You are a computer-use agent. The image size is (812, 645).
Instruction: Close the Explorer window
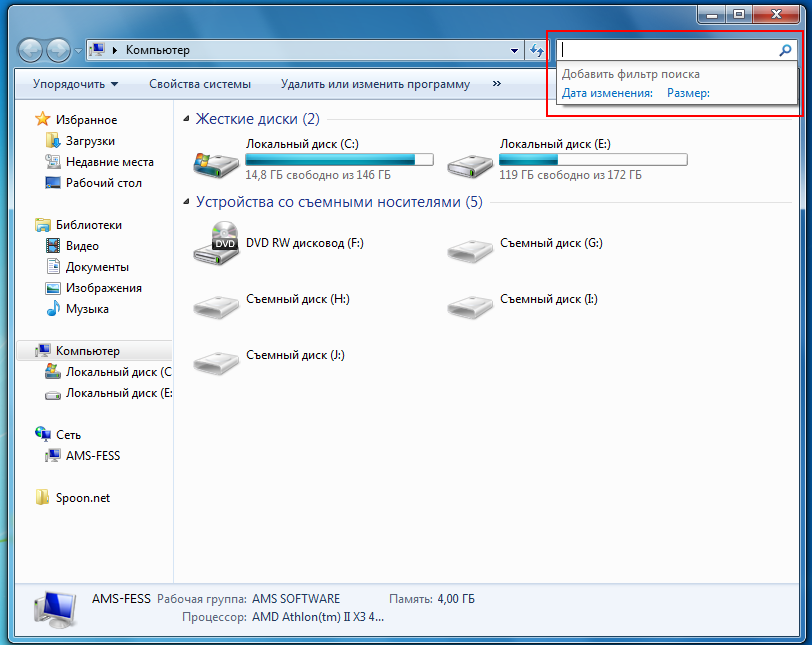click(776, 14)
